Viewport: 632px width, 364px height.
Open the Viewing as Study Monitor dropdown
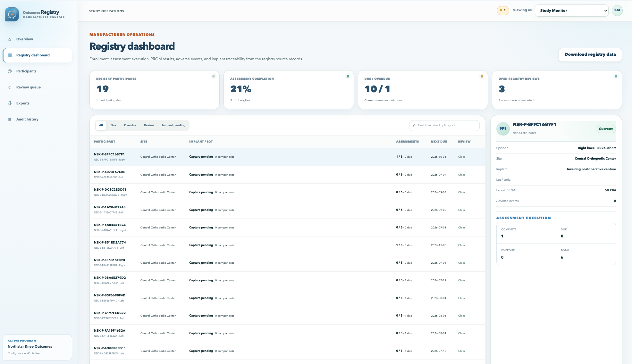(571, 11)
